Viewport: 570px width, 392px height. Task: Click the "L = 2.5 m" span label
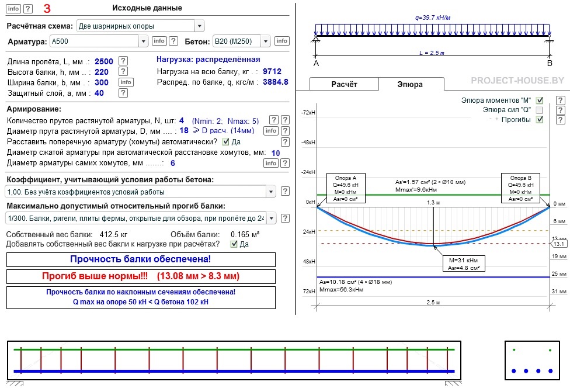coord(432,53)
